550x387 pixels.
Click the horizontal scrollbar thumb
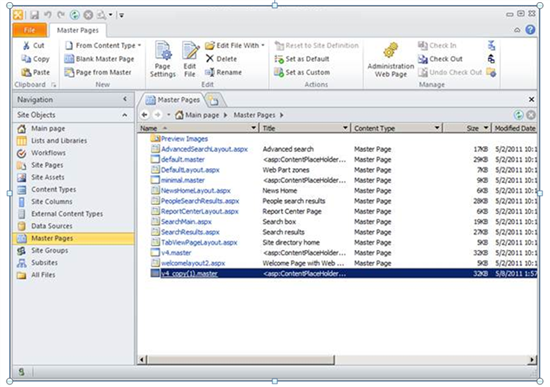[x=241, y=360]
